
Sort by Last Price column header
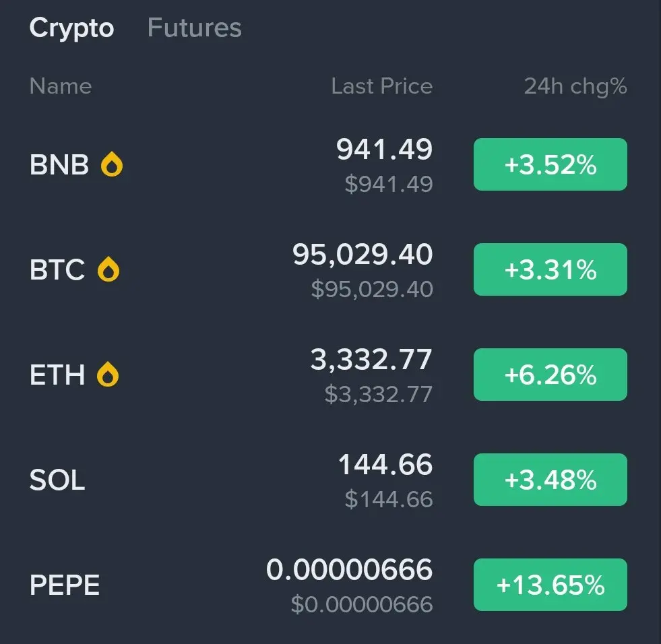[x=381, y=86]
